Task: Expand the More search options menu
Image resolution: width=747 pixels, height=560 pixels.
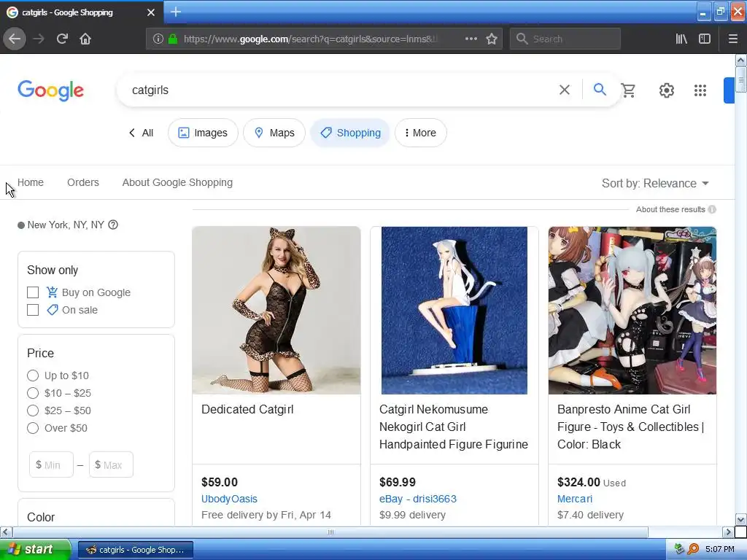Action: point(421,133)
